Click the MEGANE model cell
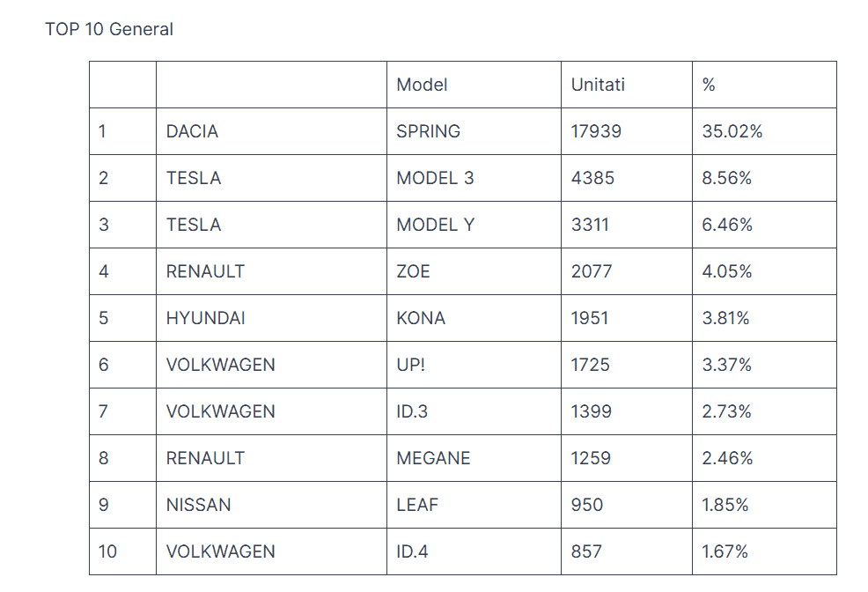868x592 pixels. [x=474, y=458]
